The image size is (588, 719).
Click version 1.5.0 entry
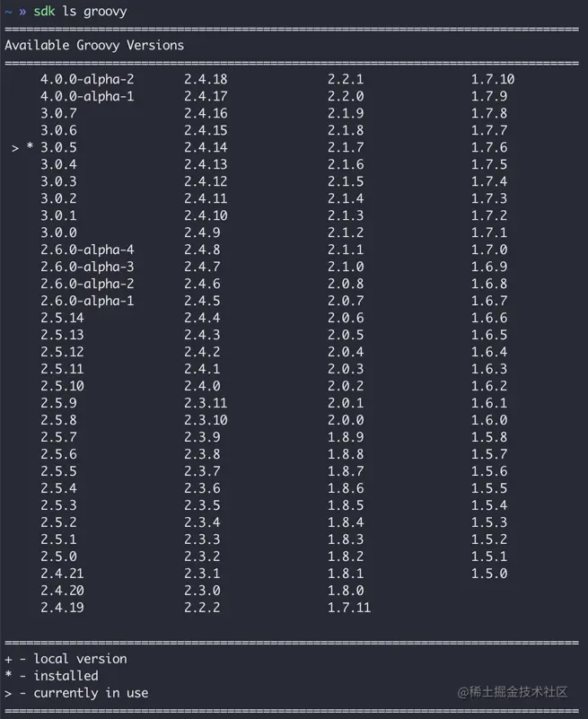[489, 574]
